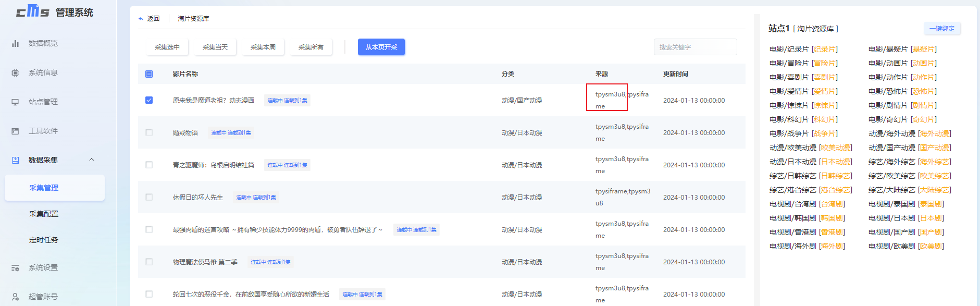Uncheck the 原来我是魔道老祖 row checkbox
This screenshot has width=980, height=306.
coord(149,100)
